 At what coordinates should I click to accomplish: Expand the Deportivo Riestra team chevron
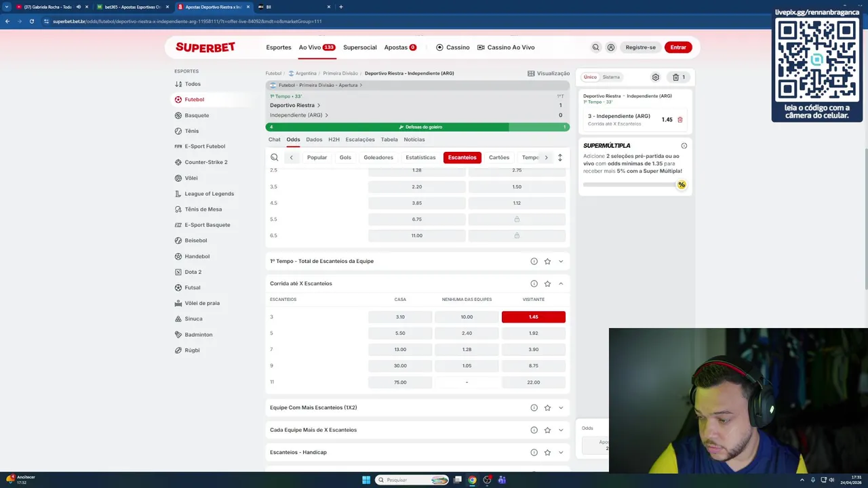[319, 105]
